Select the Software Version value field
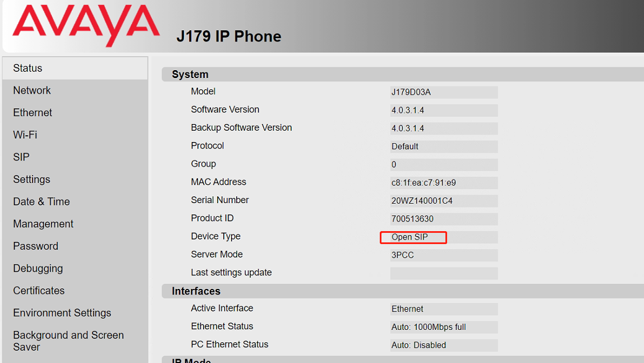The width and height of the screenshot is (644, 363). 444,110
